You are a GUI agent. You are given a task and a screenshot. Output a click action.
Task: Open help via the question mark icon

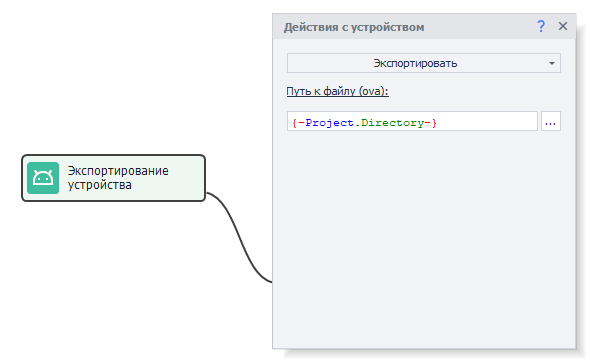click(x=541, y=26)
